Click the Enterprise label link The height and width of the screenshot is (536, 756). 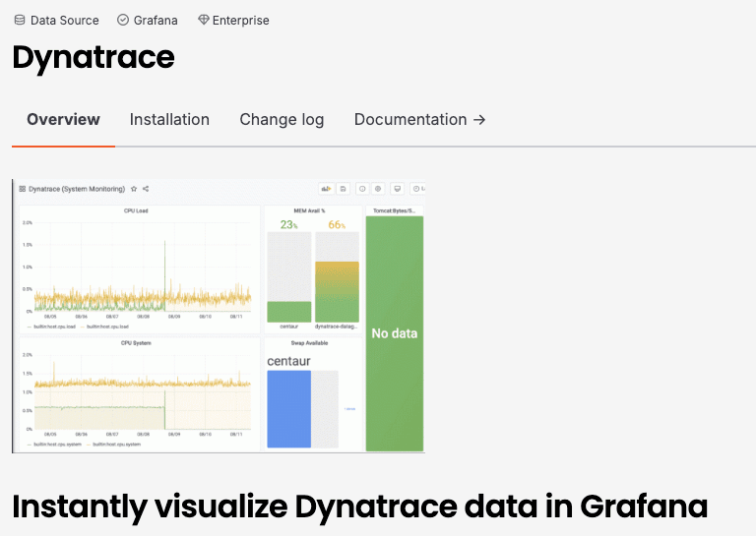tap(240, 21)
